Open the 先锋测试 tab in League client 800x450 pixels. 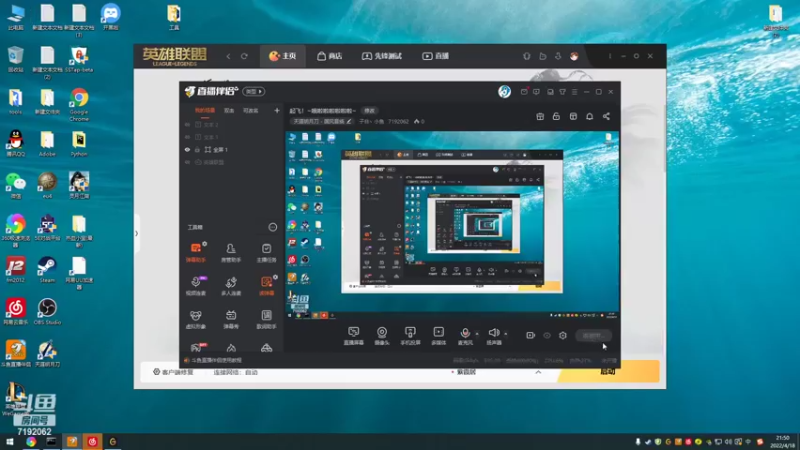pyautogui.click(x=382, y=56)
